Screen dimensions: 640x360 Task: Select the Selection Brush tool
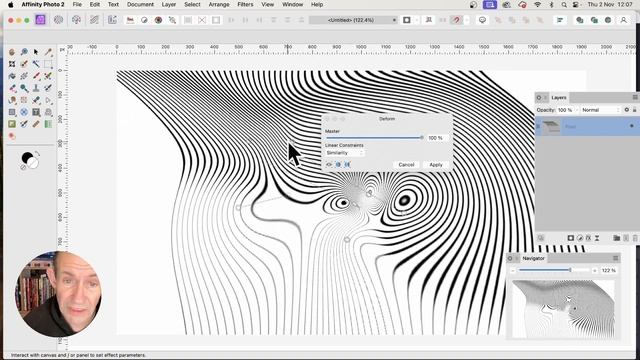(x=24, y=64)
